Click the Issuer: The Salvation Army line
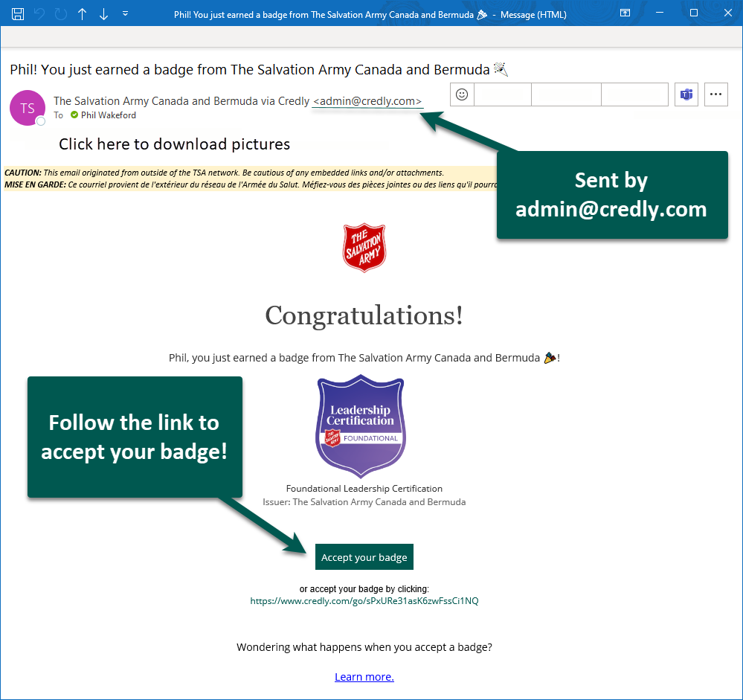743x700 pixels. [x=364, y=502]
